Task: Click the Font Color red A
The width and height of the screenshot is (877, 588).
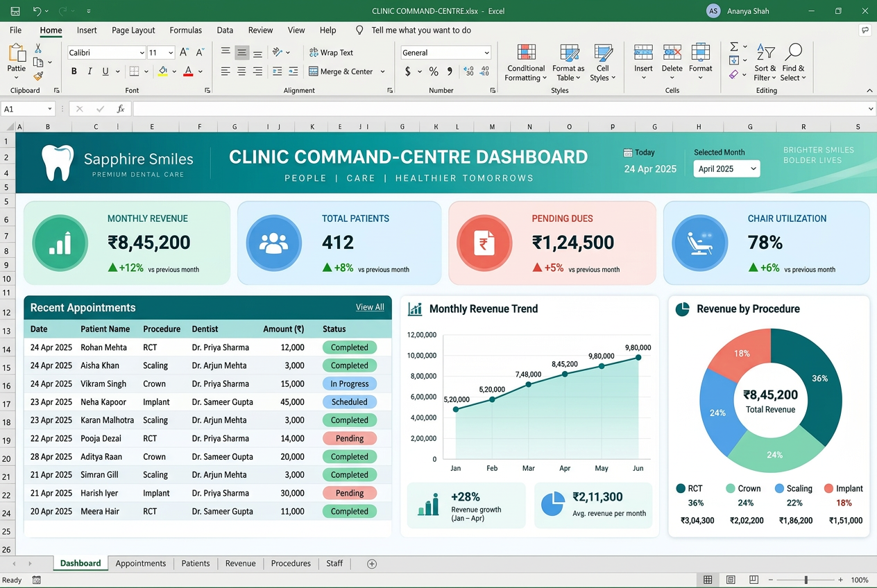Action: [187, 71]
